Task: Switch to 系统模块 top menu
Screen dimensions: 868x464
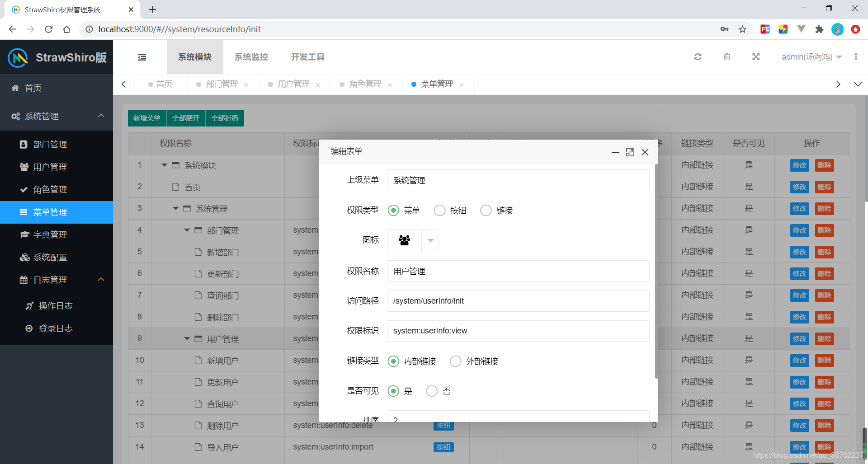Action: [195, 57]
